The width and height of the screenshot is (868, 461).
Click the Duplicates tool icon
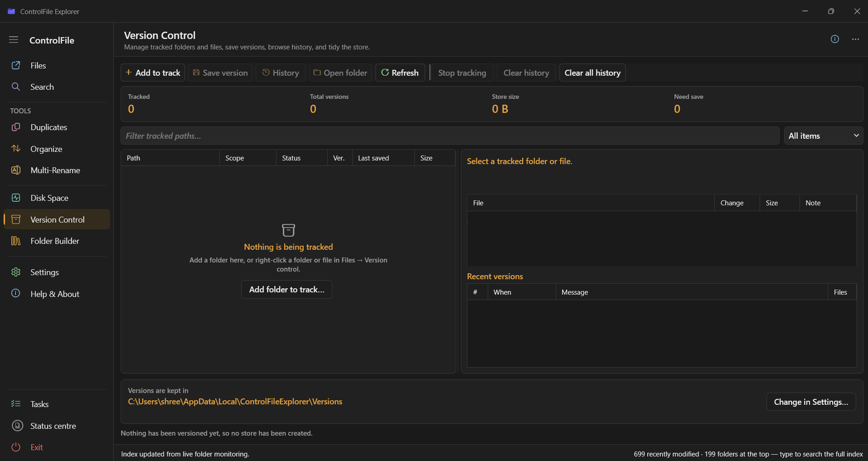(16, 127)
